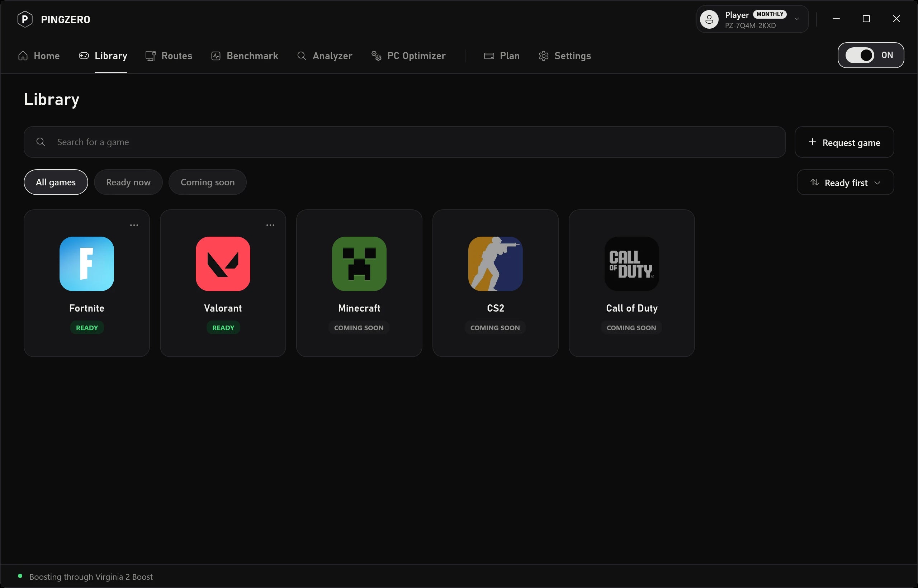Click the Call of Duty icon
Image resolution: width=918 pixels, height=588 pixels.
(631, 264)
